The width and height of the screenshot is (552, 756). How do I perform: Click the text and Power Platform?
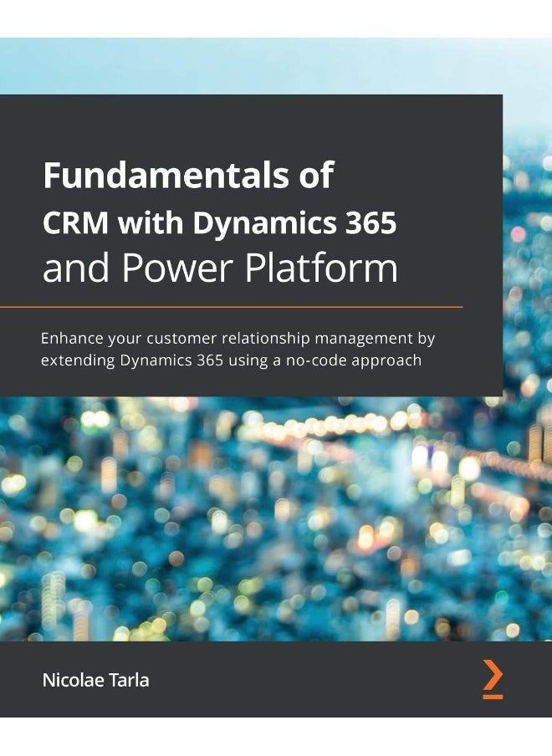click(221, 268)
